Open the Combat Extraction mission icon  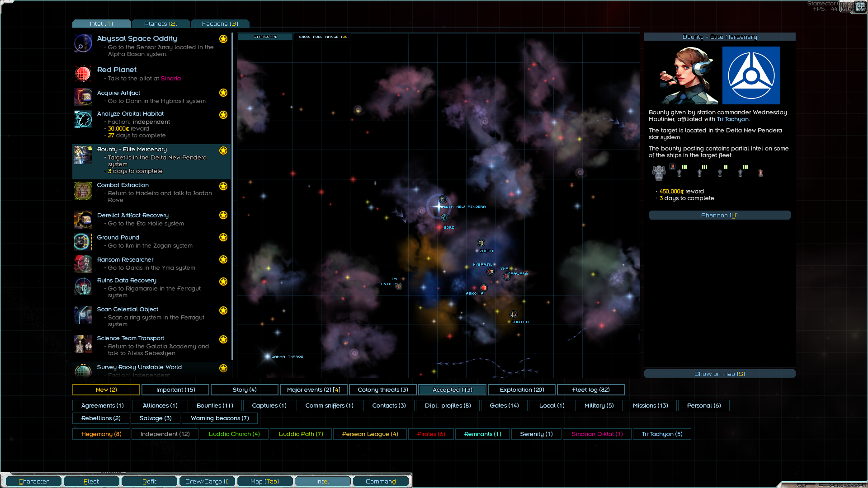coord(83,191)
